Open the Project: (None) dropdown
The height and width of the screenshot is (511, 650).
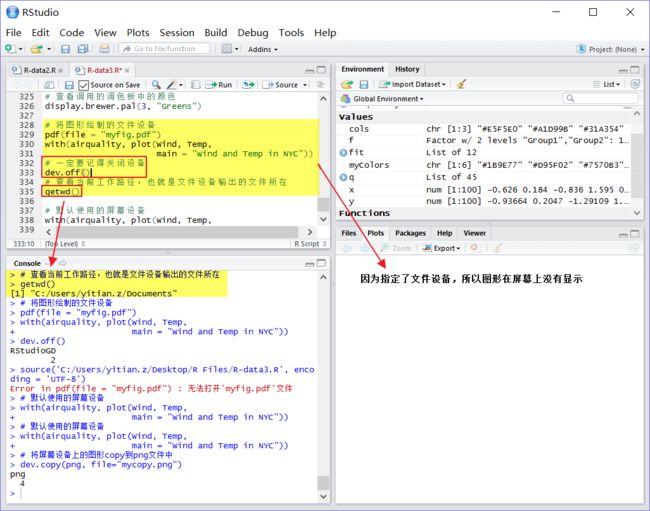(611, 49)
